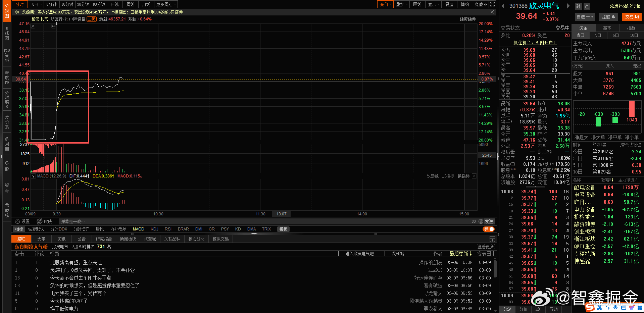This screenshot has height=313, width=644.
Task: Open the post 此股新高有望，重点关注
Action: [76, 262]
